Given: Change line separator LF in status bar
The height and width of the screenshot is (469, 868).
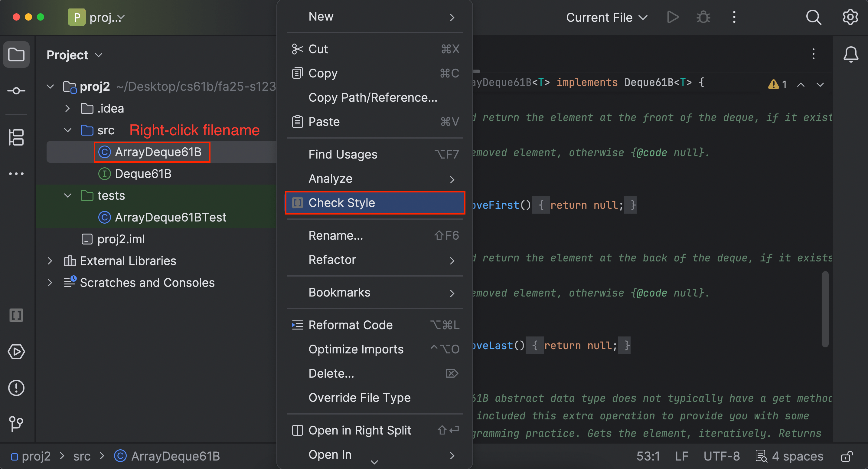Looking at the screenshot, I should coord(681,456).
